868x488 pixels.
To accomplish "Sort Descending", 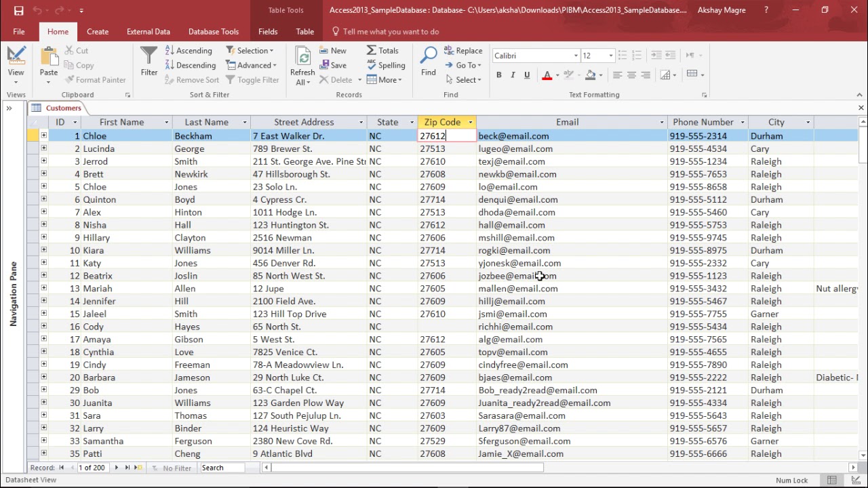I will point(191,66).
